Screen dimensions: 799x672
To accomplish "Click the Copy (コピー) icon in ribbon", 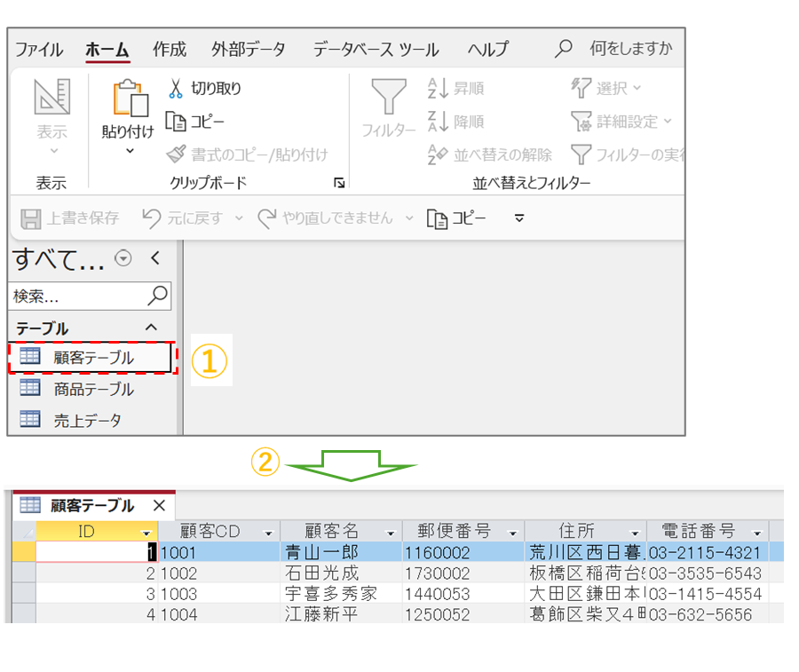I will pyautogui.click(x=175, y=122).
